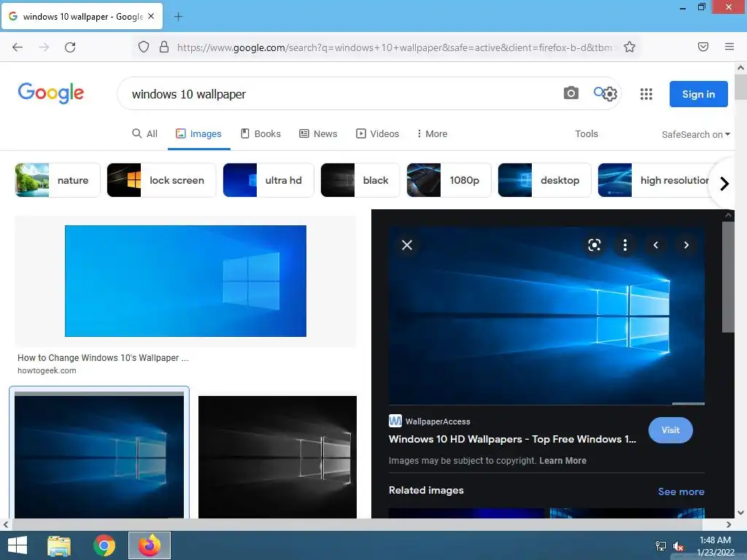Viewport: 747px width, 560px height.
Task: Click the preview panel vertical scrollbar
Action: tap(728, 277)
